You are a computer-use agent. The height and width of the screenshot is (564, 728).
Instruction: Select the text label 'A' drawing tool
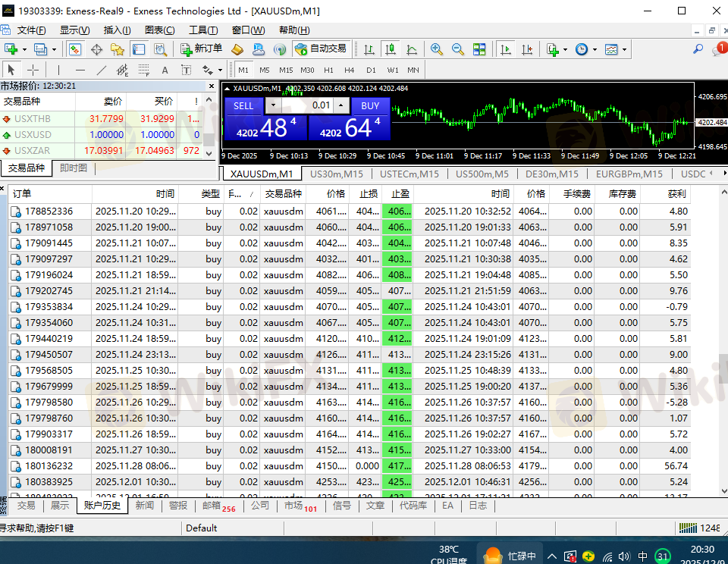point(165,70)
